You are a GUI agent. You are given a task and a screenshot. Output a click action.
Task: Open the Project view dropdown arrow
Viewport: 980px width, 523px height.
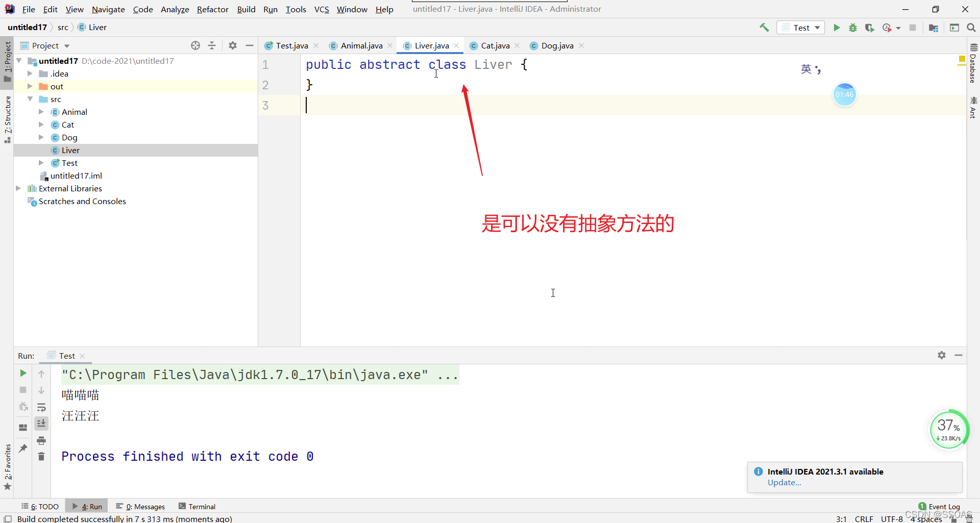(x=67, y=46)
